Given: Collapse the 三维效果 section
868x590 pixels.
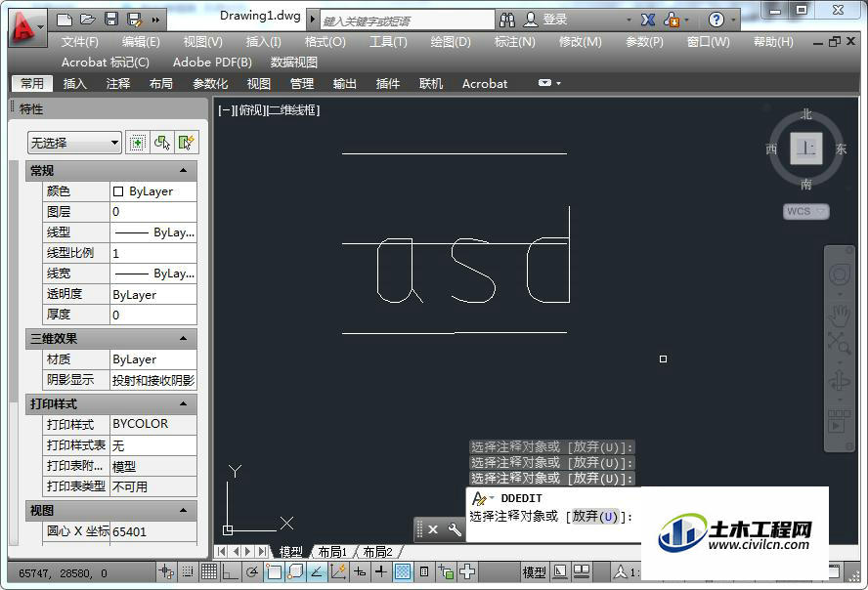Looking at the screenshot, I should [x=183, y=338].
